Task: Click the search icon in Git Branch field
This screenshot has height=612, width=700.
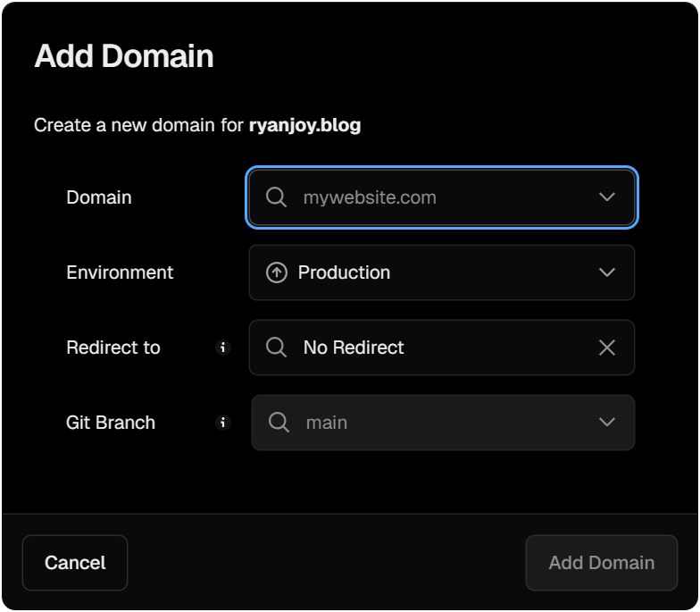Action: [279, 423]
